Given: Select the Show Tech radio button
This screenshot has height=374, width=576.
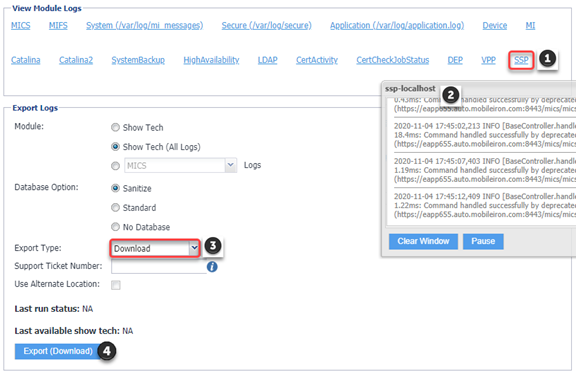Looking at the screenshot, I should click(115, 127).
